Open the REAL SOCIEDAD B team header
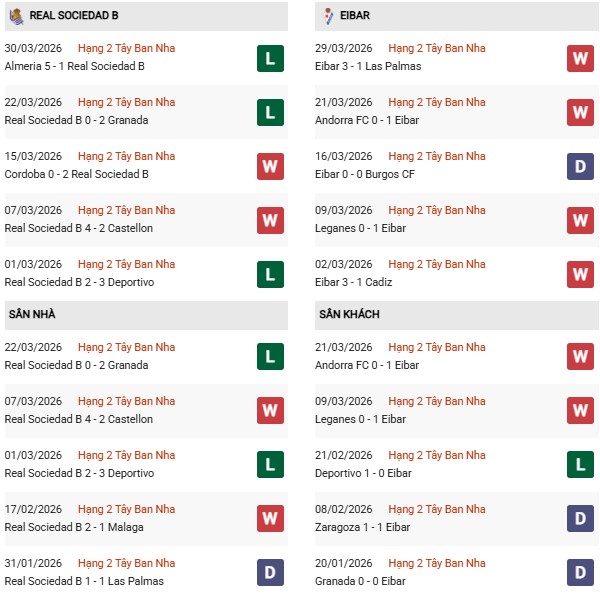The image size is (600, 595). [75, 16]
